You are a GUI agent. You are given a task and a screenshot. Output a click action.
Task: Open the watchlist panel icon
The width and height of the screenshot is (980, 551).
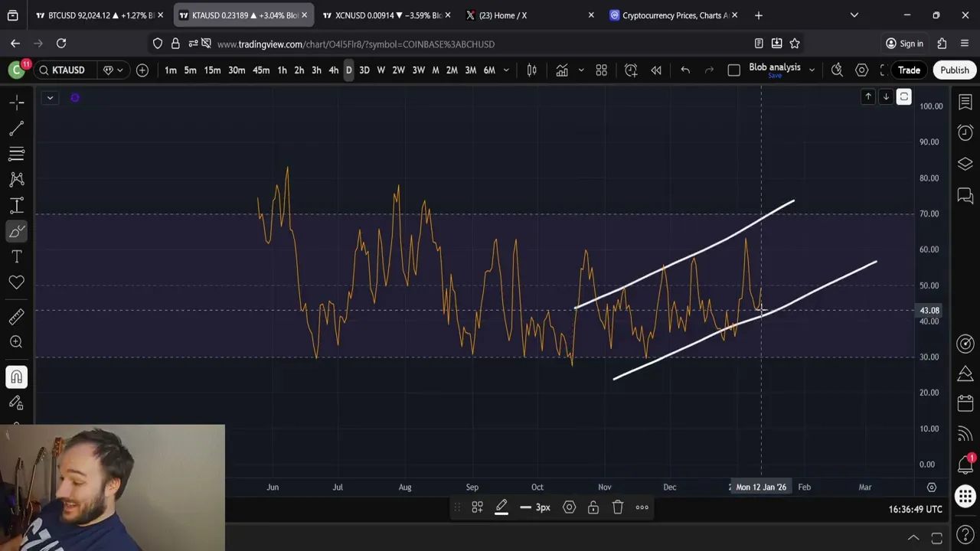tap(965, 103)
